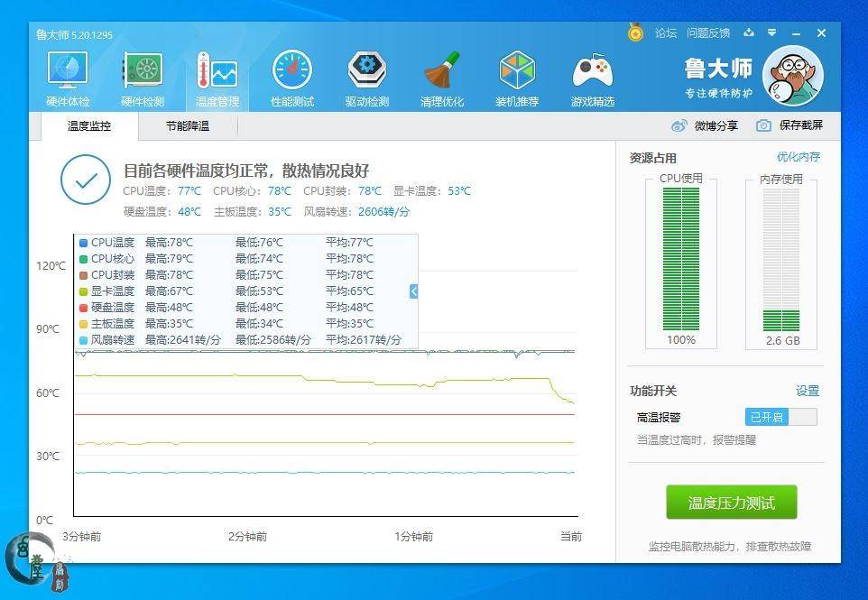Screen dimensions: 868x600
Task: Click 最高:79℃ in CPU核心 row
Action: click(x=169, y=258)
